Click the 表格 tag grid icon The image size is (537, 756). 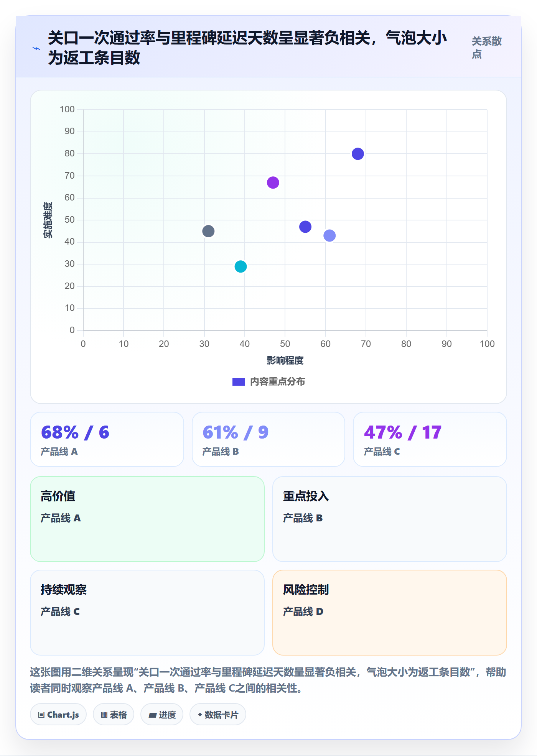(x=104, y=715)
